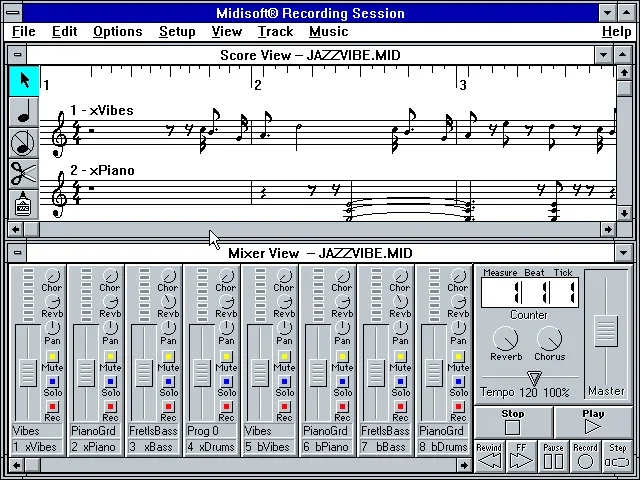The image size is (640, 480).
Task: Open the Track menu
Action: [275, 31]
